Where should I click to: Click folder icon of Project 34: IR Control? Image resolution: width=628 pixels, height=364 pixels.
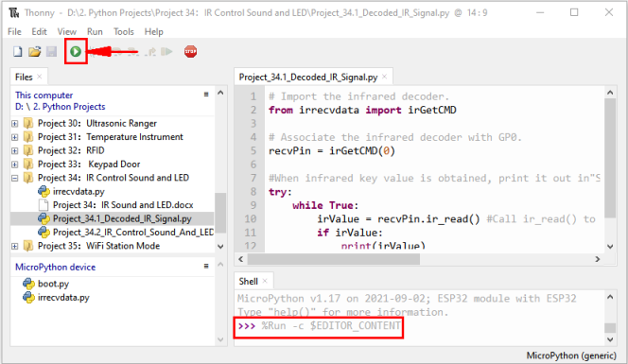pyautogui.click(x=28, y=178)
